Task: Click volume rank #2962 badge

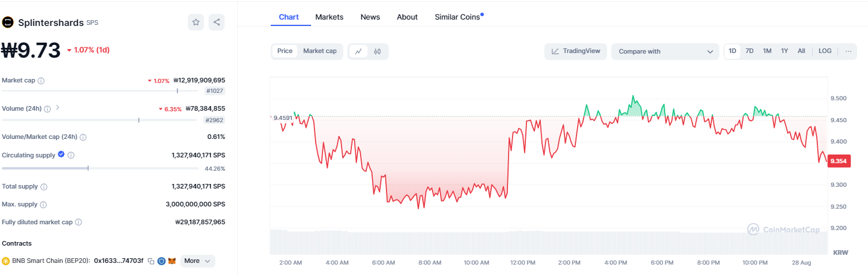Action: (x=215, y=120)
